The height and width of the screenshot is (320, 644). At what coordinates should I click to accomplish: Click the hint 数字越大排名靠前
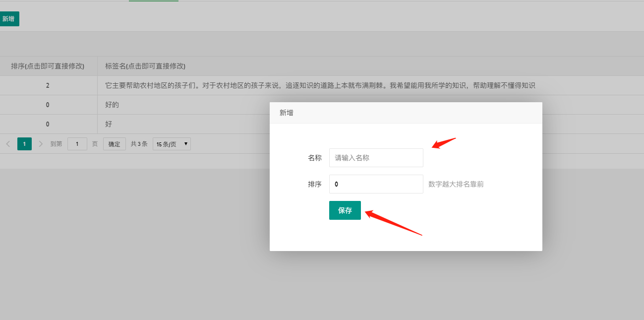coord(456,184)
